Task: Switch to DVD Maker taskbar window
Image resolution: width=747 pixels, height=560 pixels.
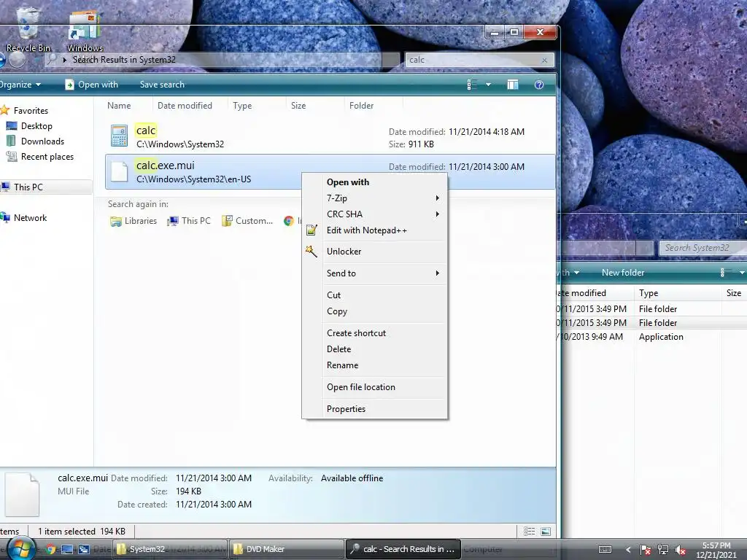Action: pyautogui.click(x=287, y=549)
